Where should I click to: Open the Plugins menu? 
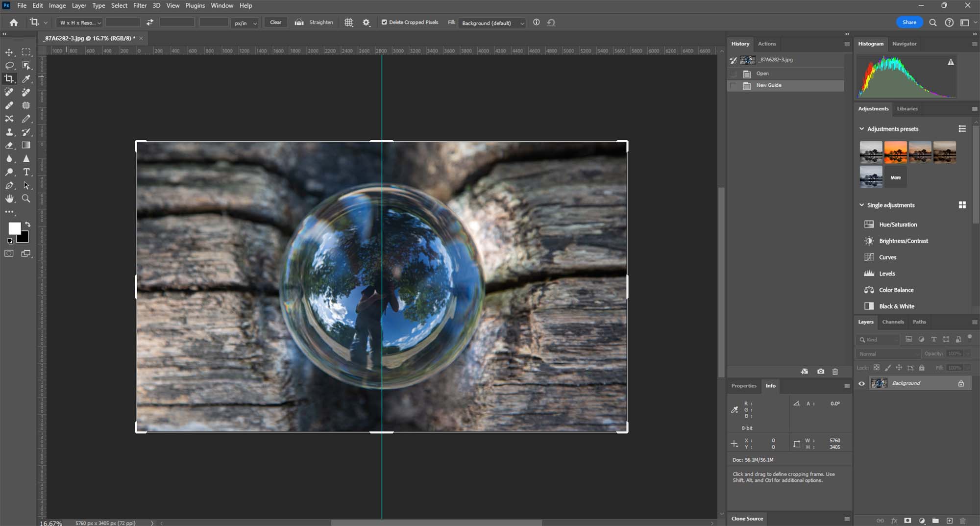(195, 5)
